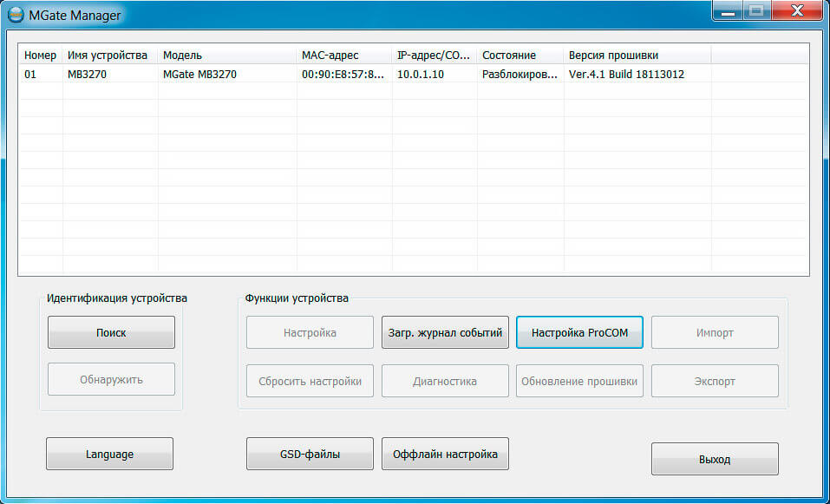Click the MGate Manager title bar icon
This screenshot has height=504, width=830.
point(16,15)
